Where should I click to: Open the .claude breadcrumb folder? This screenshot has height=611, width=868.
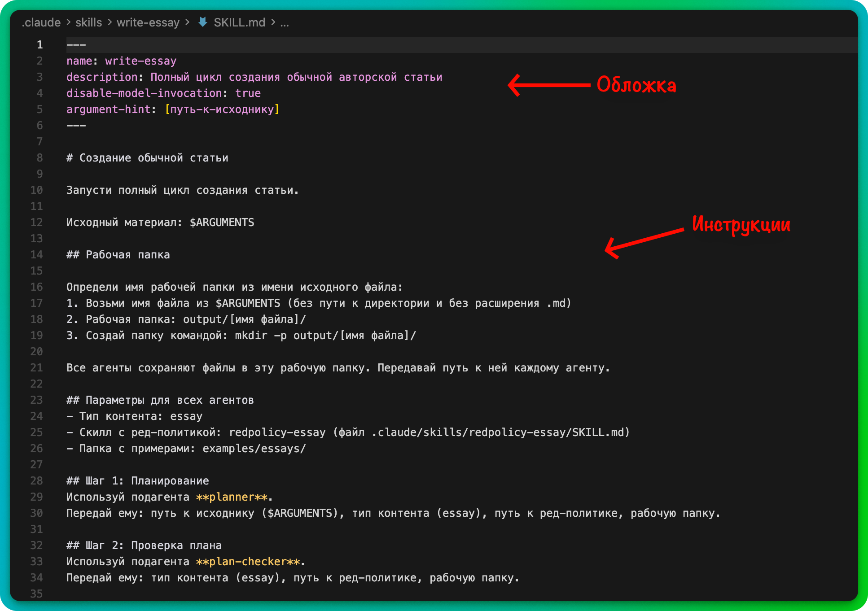coord(41,22)
